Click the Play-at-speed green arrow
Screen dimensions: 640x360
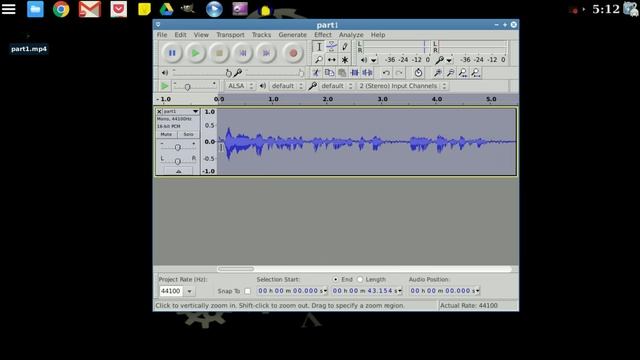pyautogui.click(x=164, y=86)
